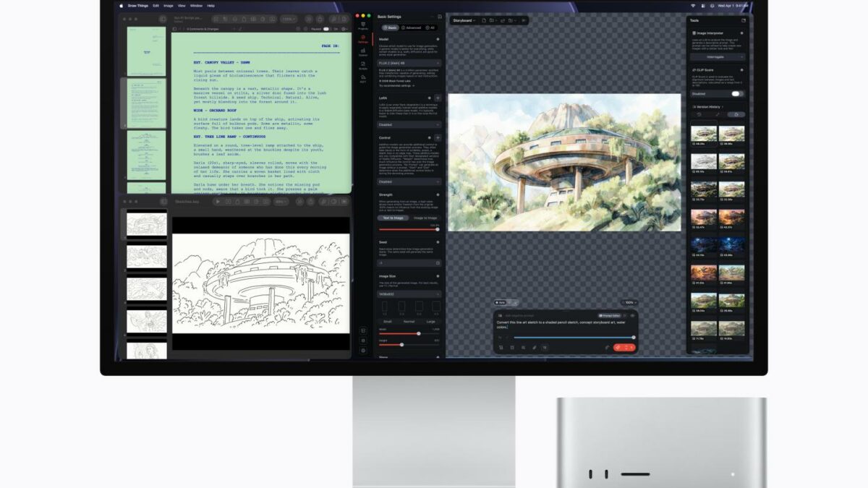
Task: Open the Image Size dropdown
Action: click(409, 294)
